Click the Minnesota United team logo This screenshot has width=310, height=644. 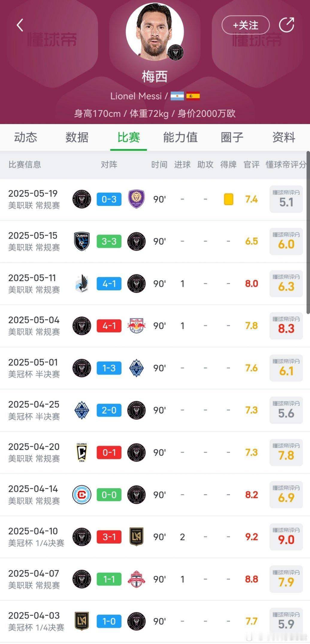click(82, 284)
